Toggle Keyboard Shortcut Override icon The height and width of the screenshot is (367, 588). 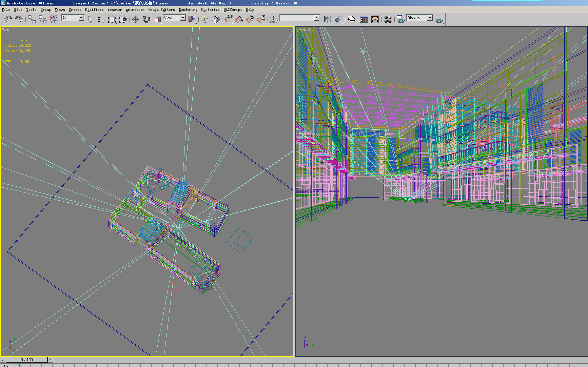(216, 19)
